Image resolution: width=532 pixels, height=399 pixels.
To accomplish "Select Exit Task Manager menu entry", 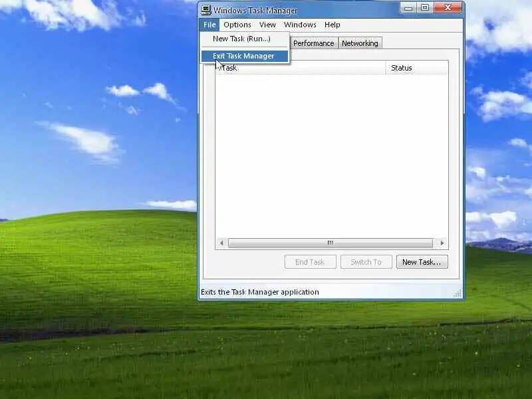I will coord(245,56).
